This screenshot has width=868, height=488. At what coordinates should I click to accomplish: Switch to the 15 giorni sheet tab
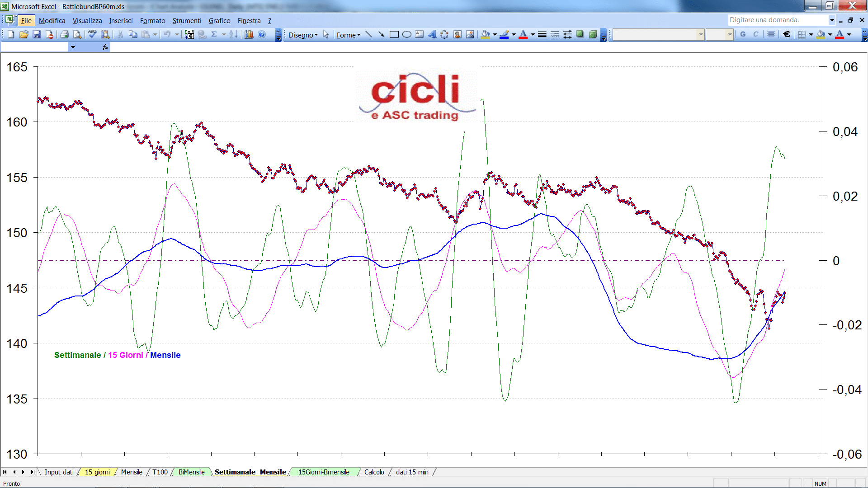(x=97, y=472)
